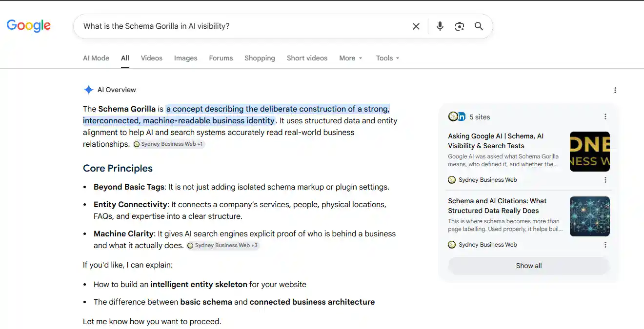The image size is (644, 329).
Task: Open the Forums tab
Action: (221, 58)
